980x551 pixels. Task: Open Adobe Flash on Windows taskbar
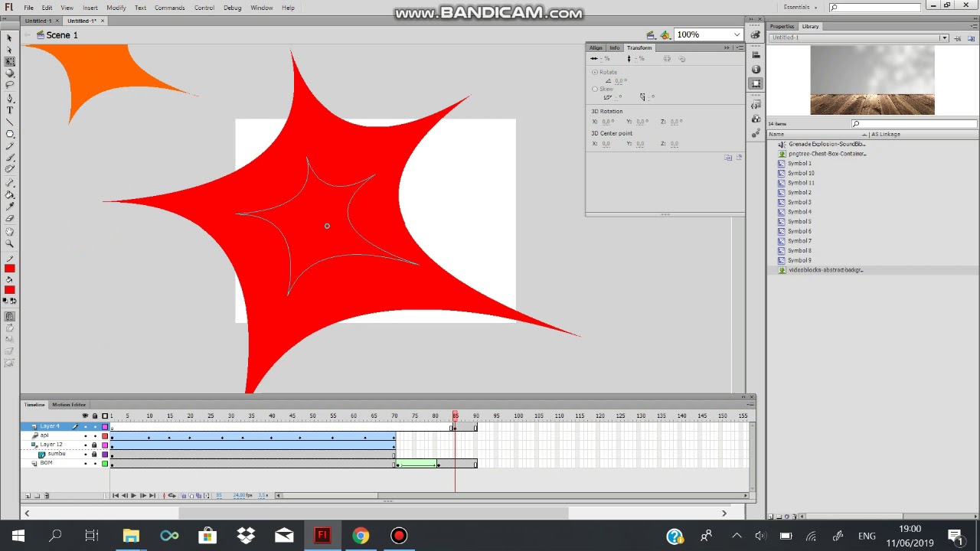[322, 535]
